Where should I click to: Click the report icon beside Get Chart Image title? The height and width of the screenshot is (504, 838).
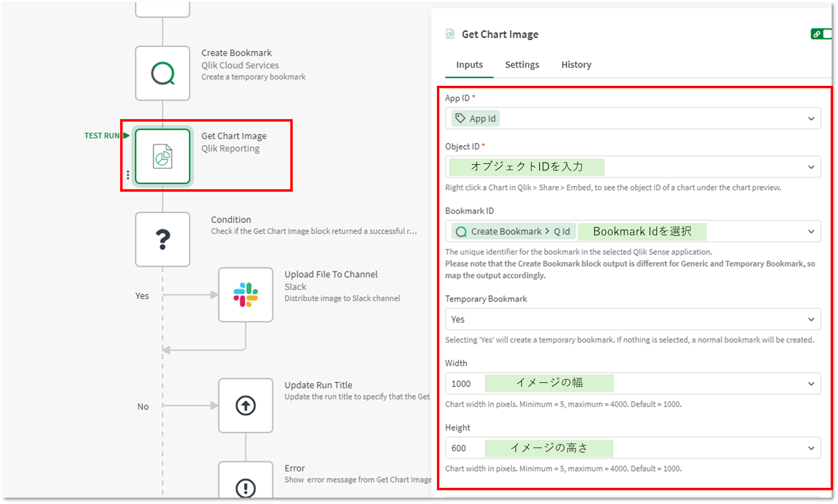[x=450, y=34]
